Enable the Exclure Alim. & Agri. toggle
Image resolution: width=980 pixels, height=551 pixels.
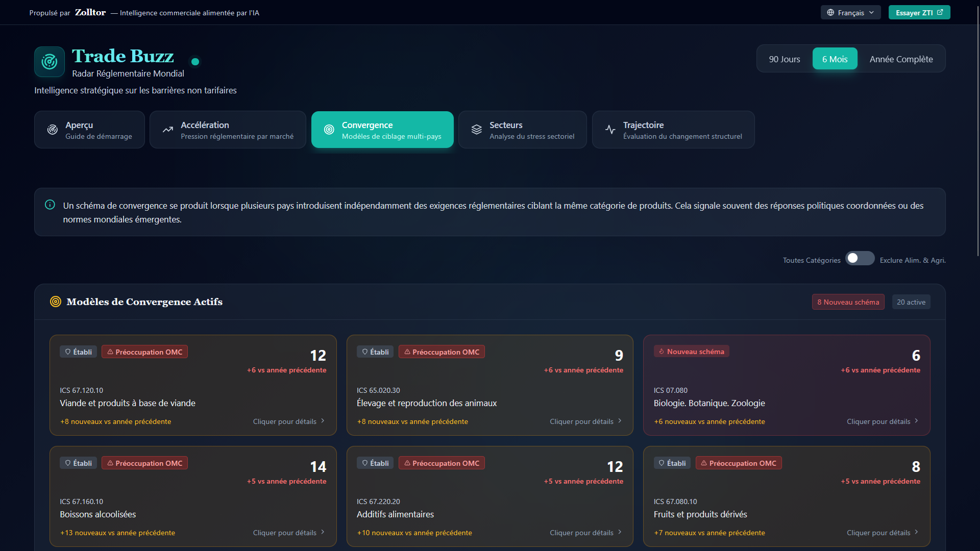coord(860,258)
